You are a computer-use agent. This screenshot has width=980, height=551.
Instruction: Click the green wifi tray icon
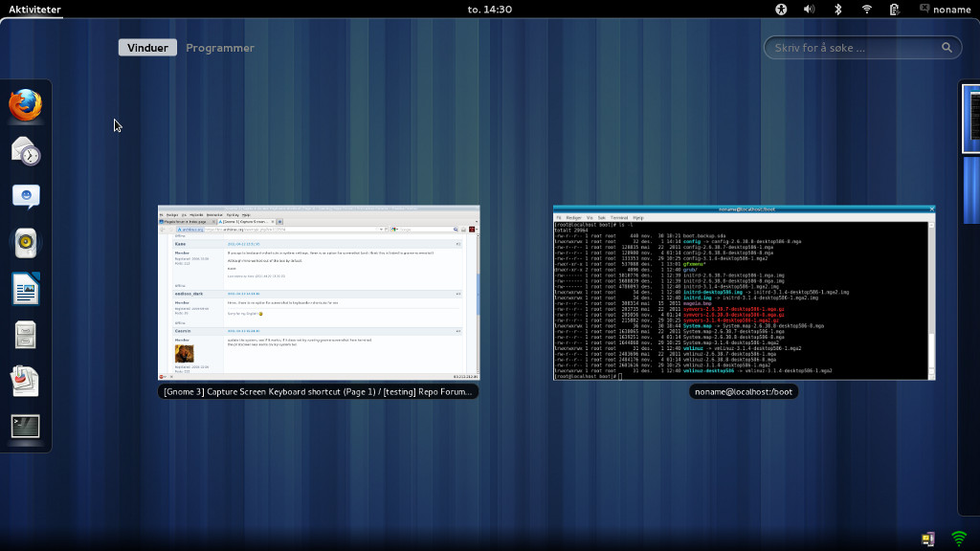pyautogui.click(x=959, y=539)
